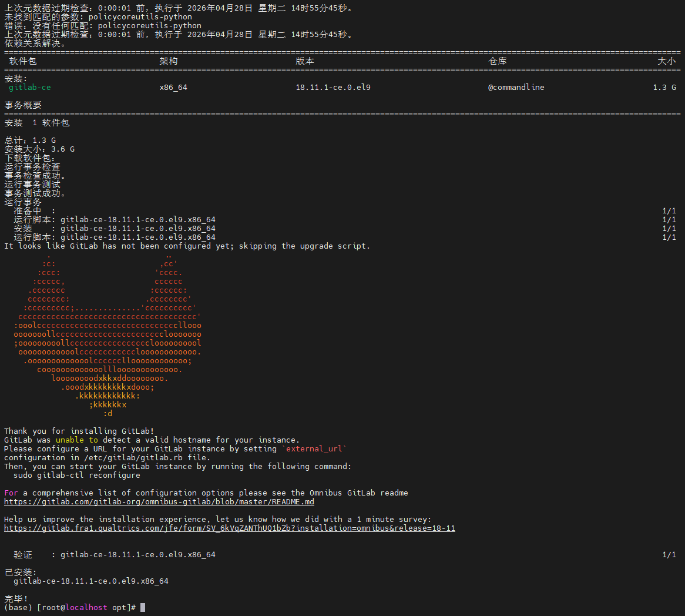Open the Qualtrics installation survey link
Screen dimensions: 685x616
tap(229, 528)
